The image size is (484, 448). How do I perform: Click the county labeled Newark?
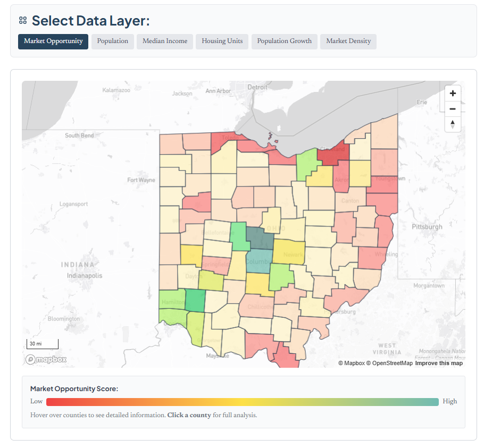pos(290,252)
